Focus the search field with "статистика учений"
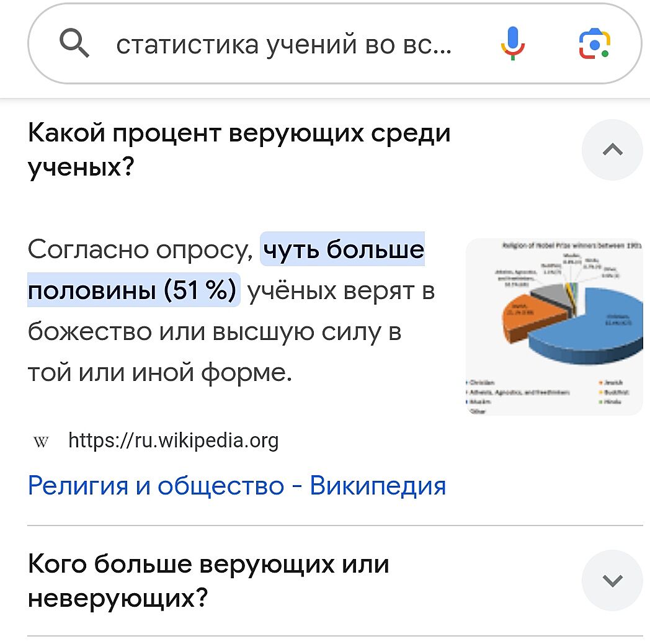 285,45
